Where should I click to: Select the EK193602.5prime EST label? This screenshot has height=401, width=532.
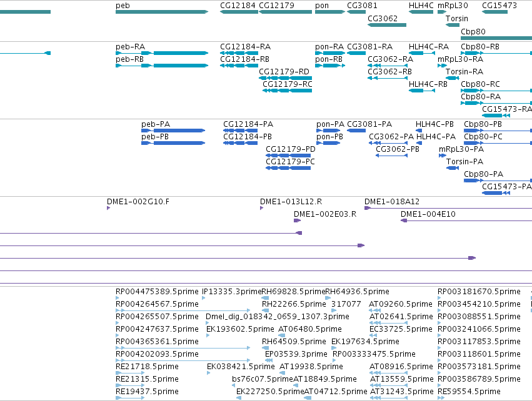[240, 329]
